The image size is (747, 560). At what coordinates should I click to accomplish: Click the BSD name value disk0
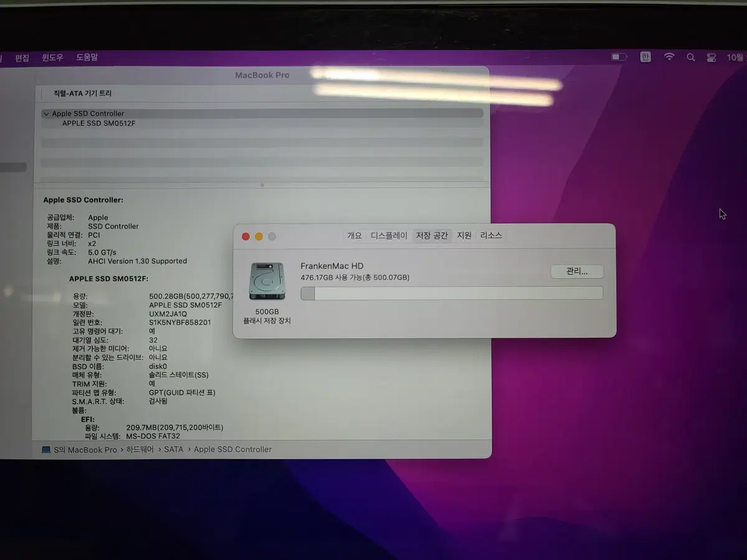(x=157, y=366)
